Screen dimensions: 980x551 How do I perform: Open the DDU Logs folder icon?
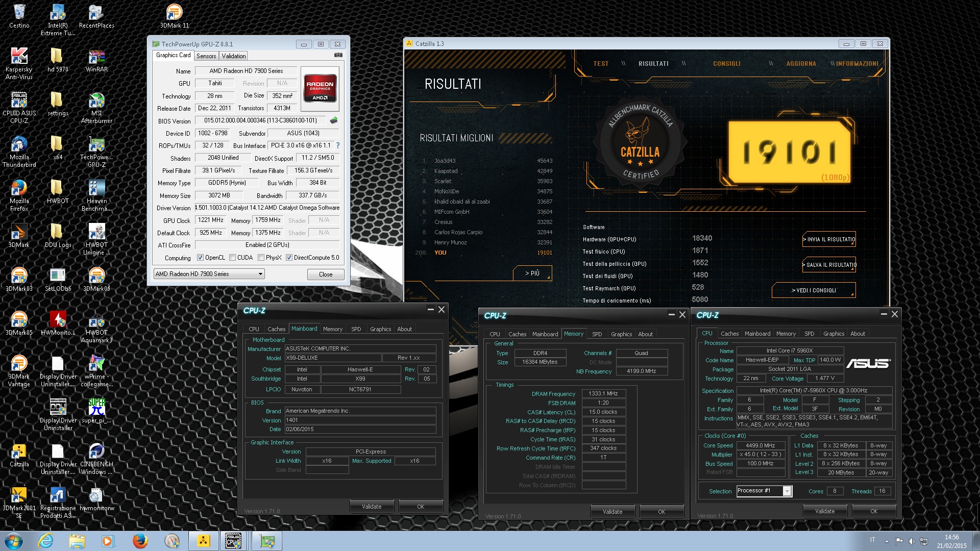point(58,236)
